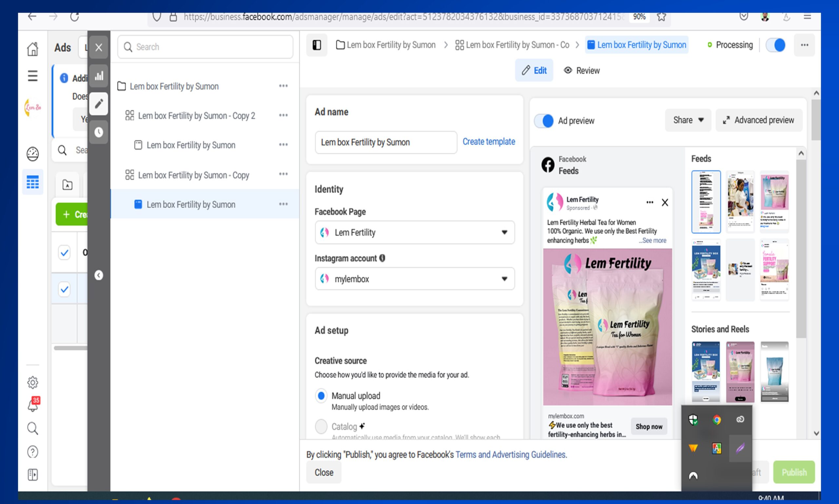Viewport: 839px width, 504px height.
Task: Click the table horizontal scrollbar
Action: 71,348
